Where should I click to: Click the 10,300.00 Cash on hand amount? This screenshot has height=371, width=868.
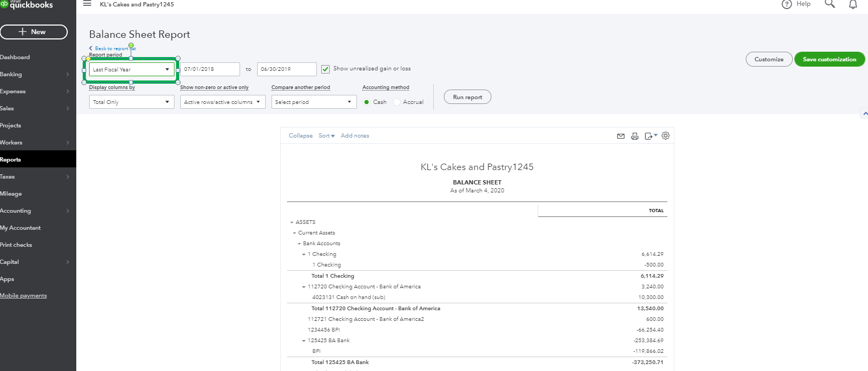pyautogui.click(x=651, y=297)
